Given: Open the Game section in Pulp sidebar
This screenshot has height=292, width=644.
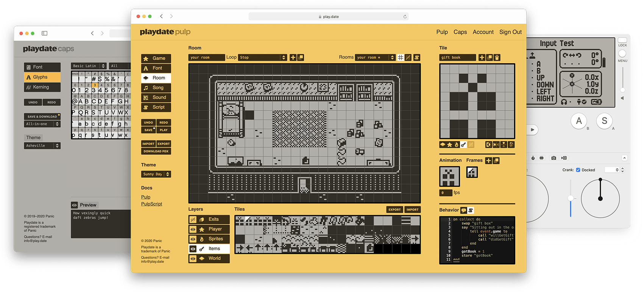Looking at the screenshot, I should 156,59.
